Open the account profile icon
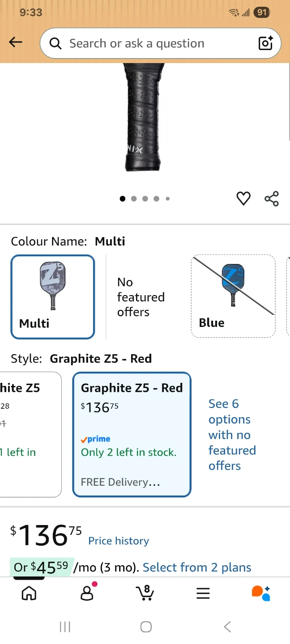The height and width of the screenshot is (644, 290). 87,593
